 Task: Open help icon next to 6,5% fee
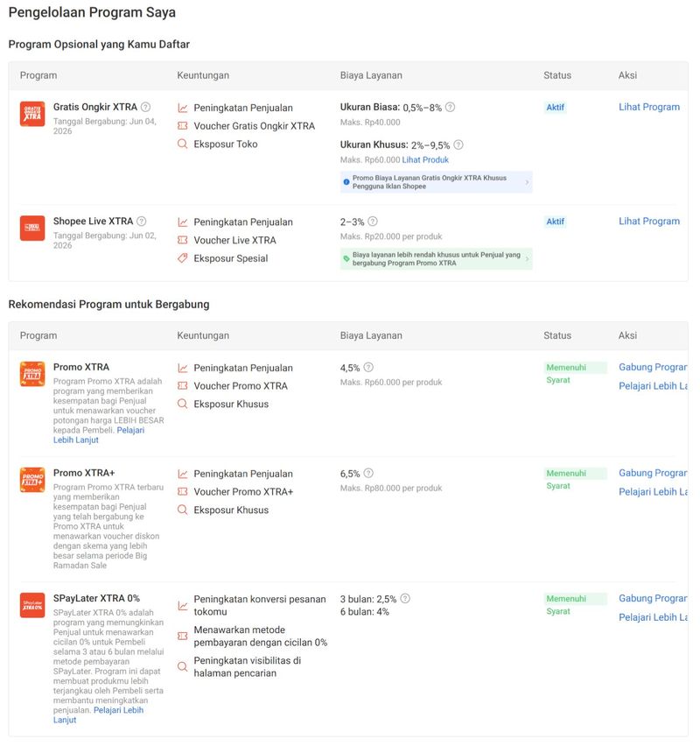(368, 473)
